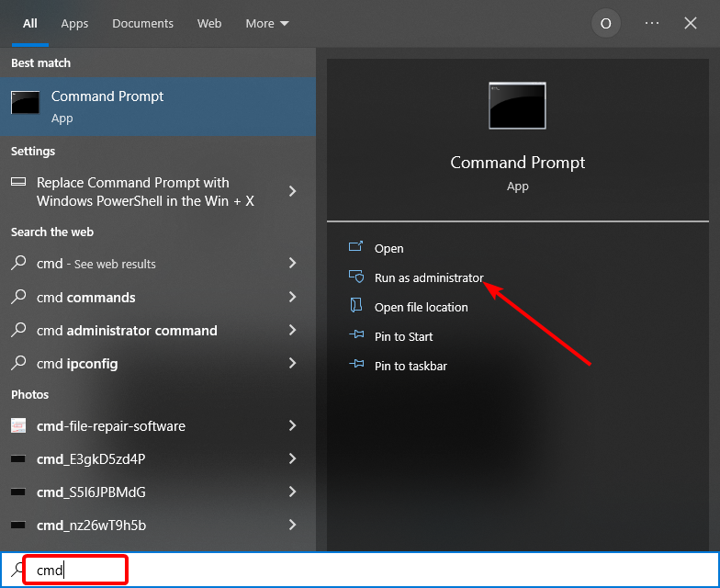The image size is (720, 588).
Task: Click the Pin to taskbar pin icon
Action: pyautogui.click(x=356, y=364)
